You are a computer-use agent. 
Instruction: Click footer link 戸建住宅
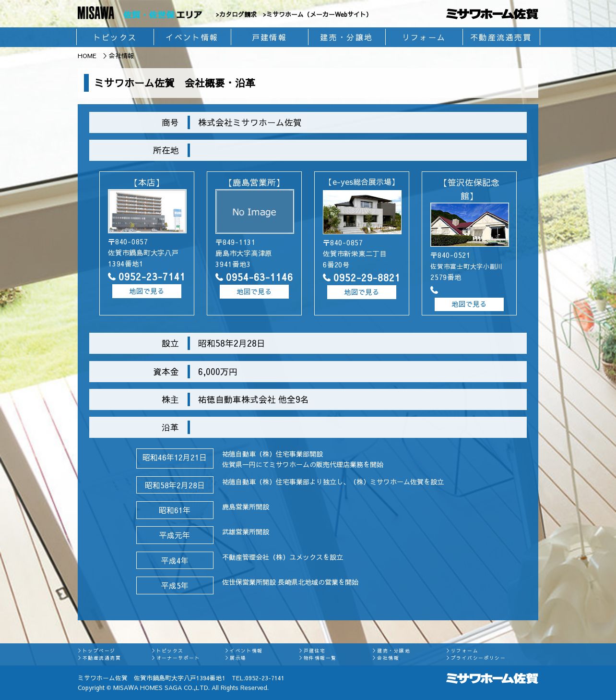click(312, 651)
